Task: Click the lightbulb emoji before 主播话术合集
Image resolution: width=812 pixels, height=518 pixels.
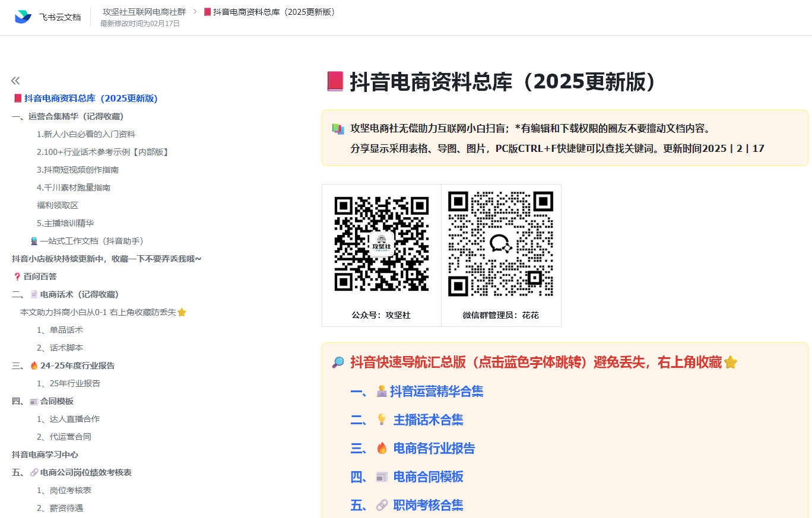Action: [x=382, y=420]
